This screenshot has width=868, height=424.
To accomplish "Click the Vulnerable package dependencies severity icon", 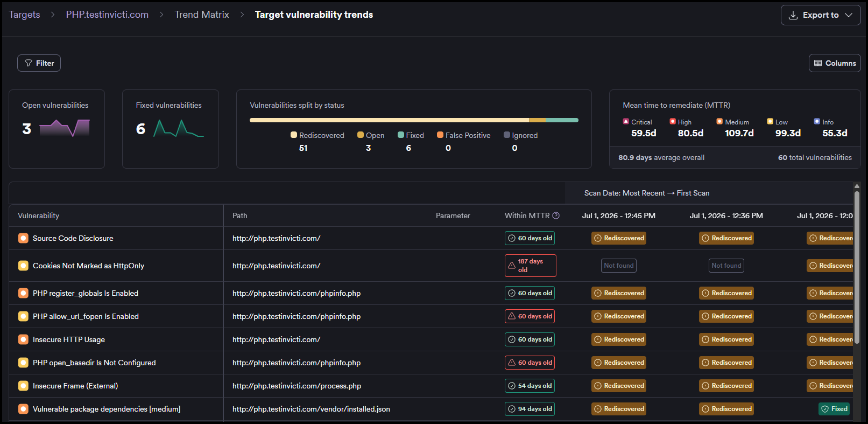I will point(23,409).
